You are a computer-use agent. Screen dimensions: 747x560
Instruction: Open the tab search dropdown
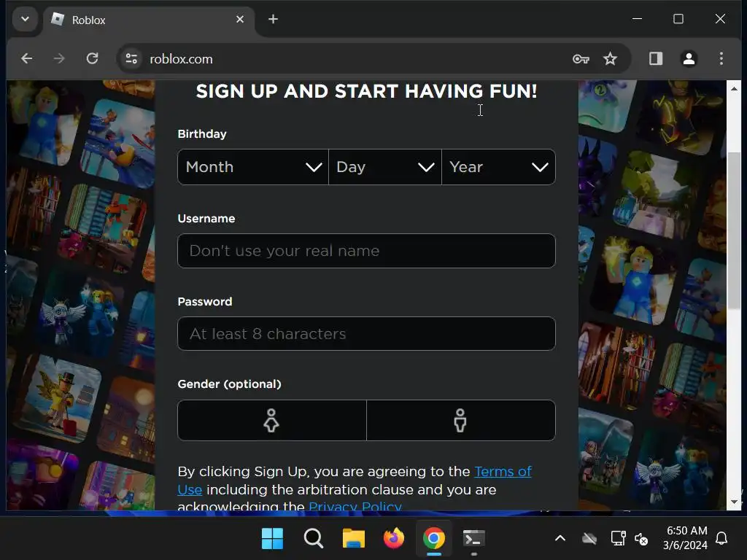(26, 20)
